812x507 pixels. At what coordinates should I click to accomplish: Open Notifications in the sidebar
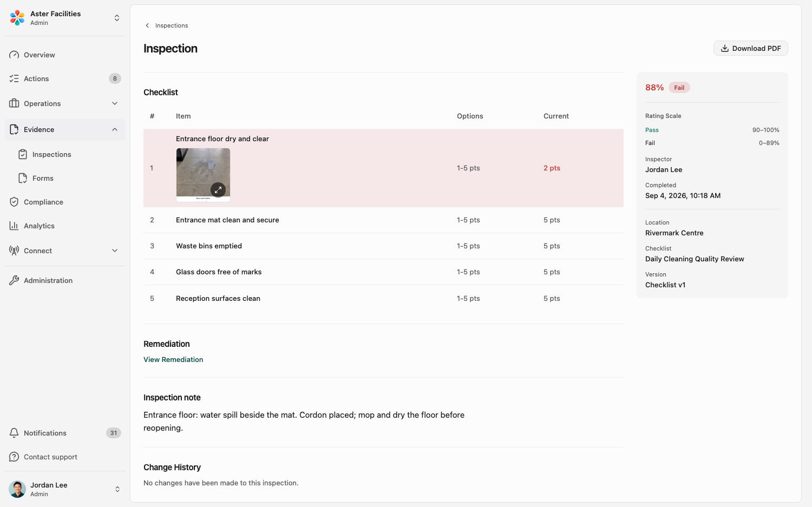65,433
